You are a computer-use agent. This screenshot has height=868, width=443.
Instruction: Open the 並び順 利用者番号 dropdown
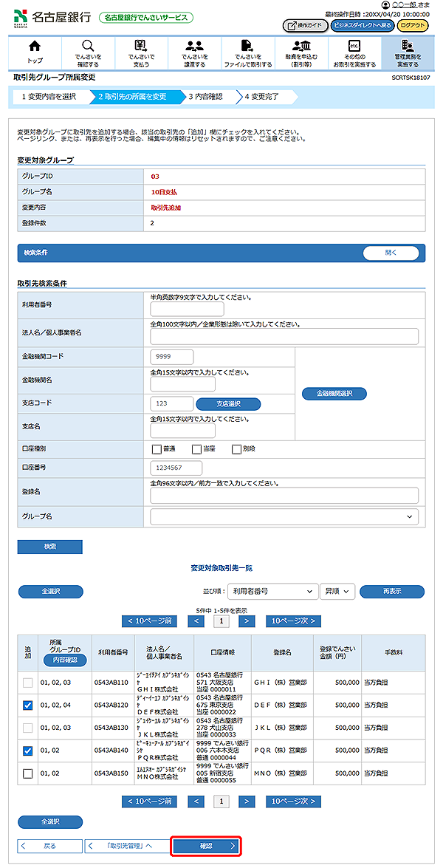click(x=271, y=591)
